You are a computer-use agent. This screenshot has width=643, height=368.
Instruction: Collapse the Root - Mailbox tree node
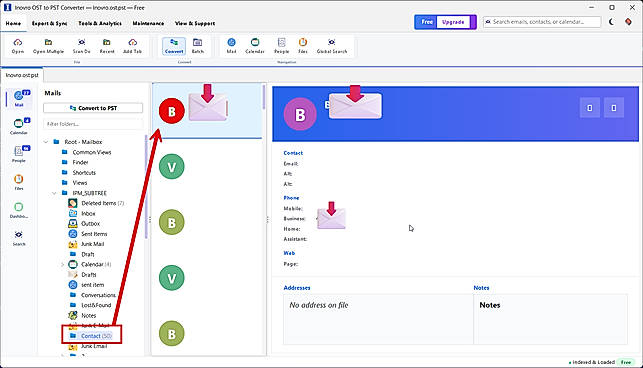click(x=46, y=142)
